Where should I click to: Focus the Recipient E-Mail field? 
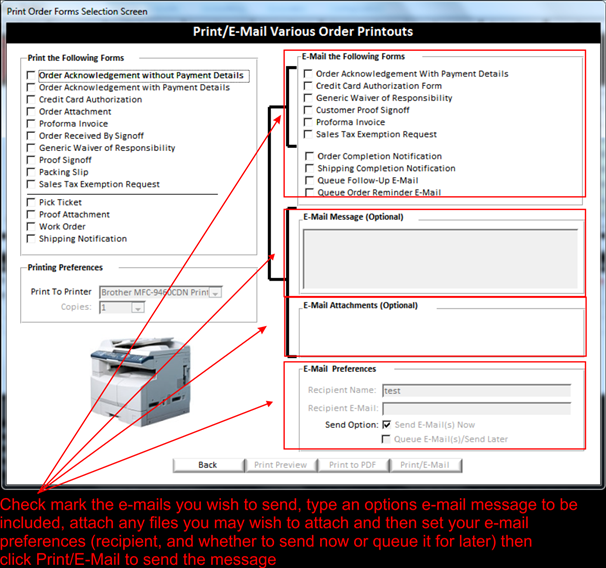pyautogui.click(x=476, y=408)
